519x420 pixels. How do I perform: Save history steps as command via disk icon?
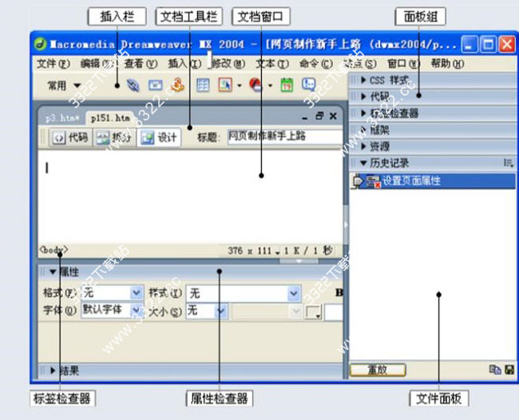509,370
